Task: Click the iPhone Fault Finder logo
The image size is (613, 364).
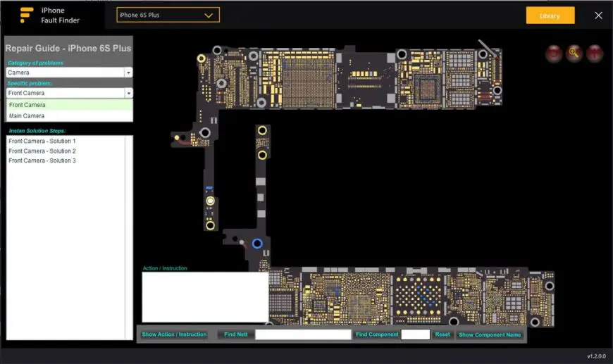Action: coord(27,15)
